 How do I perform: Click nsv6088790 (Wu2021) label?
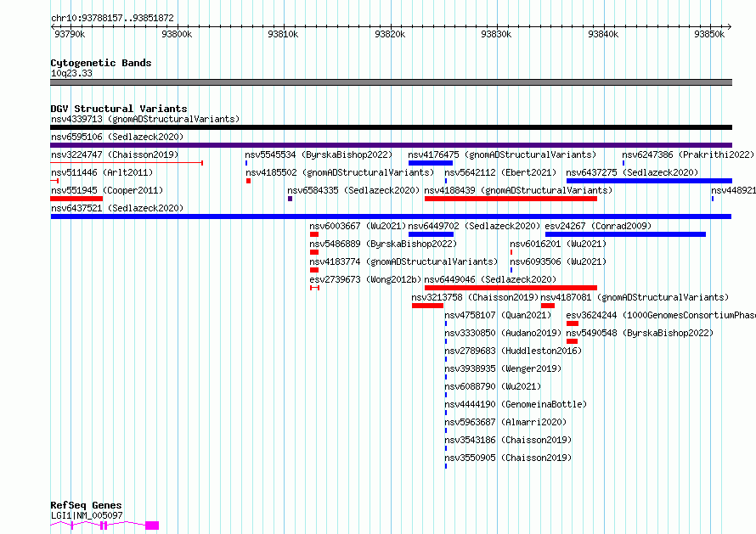click(493, 386)
